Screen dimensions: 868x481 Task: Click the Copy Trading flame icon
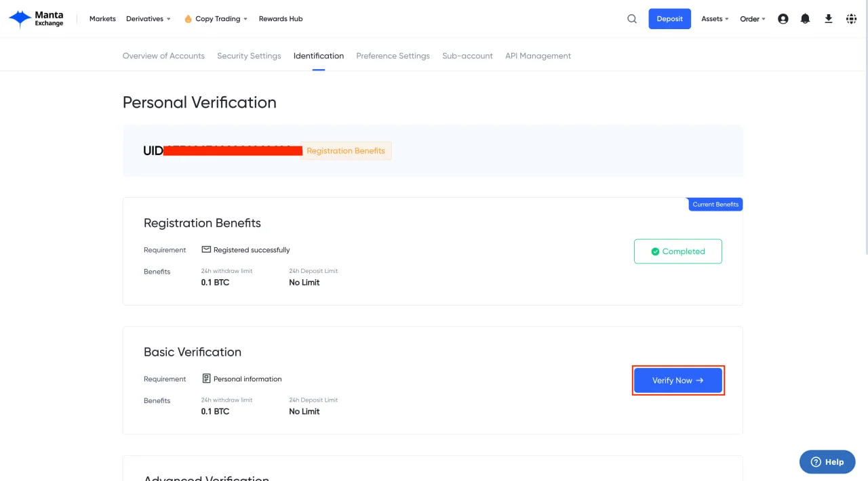(188, 19)
